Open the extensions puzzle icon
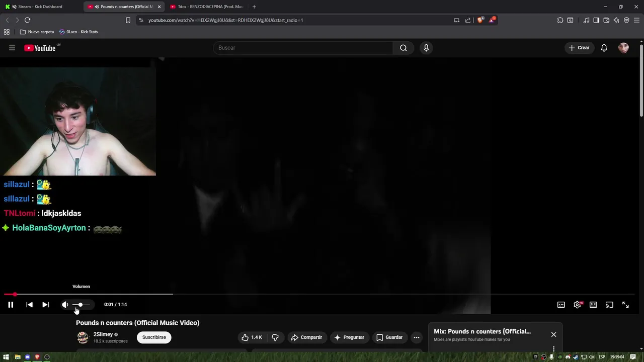 560,20
